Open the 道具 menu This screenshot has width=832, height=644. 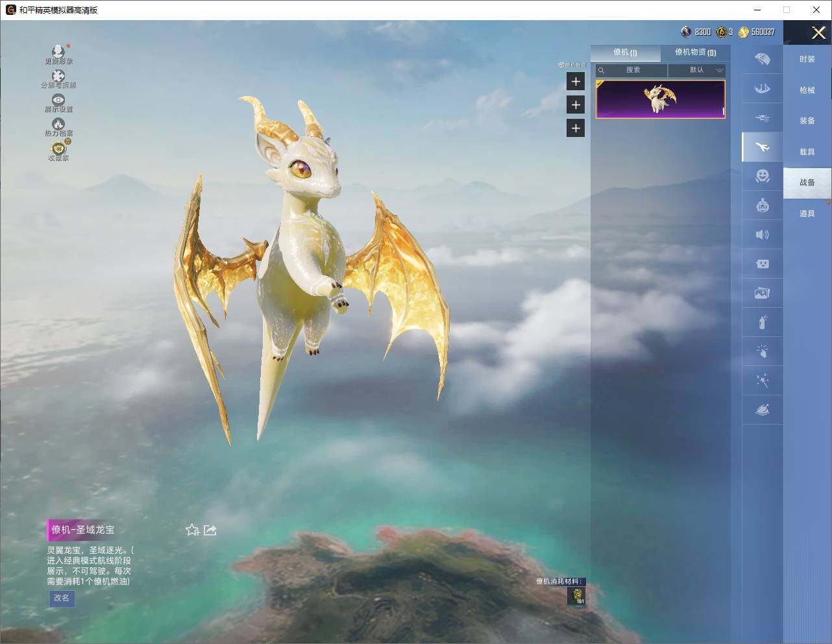pyautogui.click(x=807, y=214)
